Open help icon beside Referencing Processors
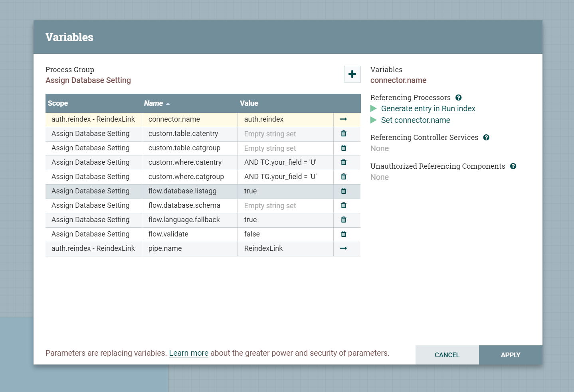 coord(458,98)
